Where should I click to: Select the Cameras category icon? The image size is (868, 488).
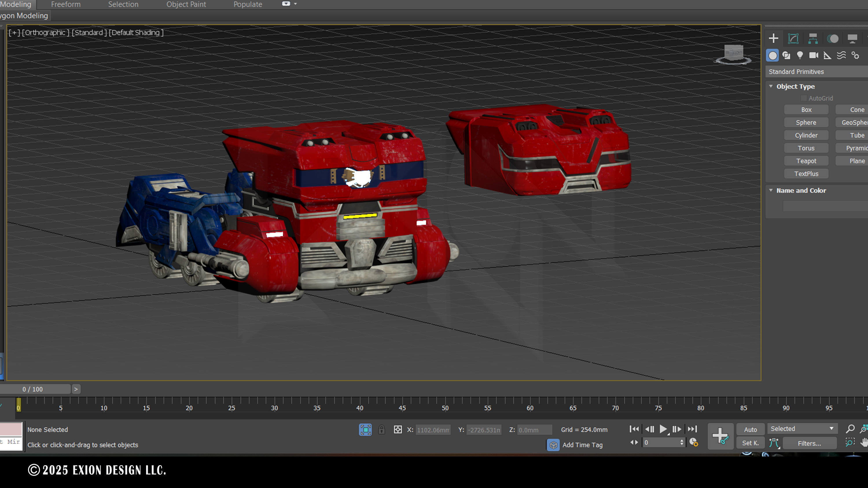pyautogui.click(x=813, y=55)
